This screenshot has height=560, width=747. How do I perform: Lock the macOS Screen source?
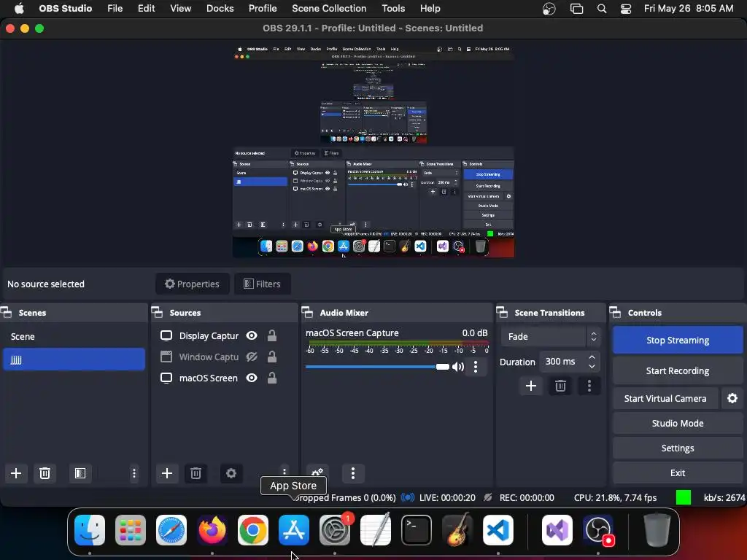tap(272, 378)
